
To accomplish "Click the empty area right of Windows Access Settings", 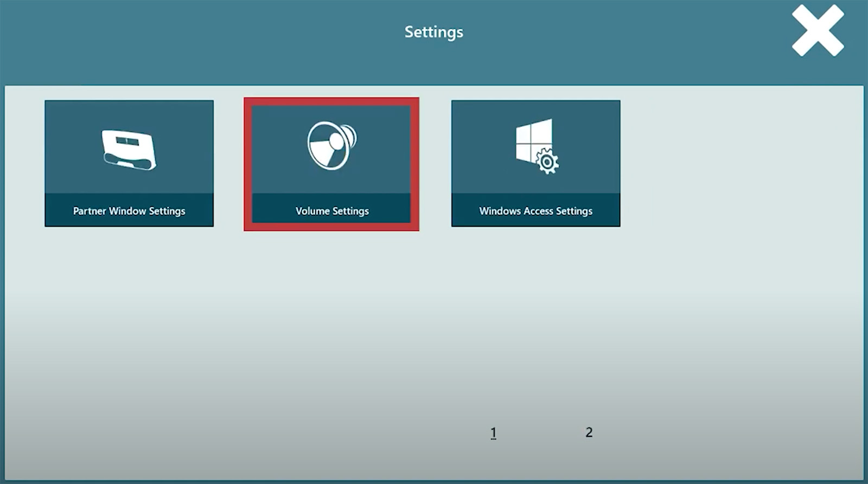I will click(x=738, y=163).
